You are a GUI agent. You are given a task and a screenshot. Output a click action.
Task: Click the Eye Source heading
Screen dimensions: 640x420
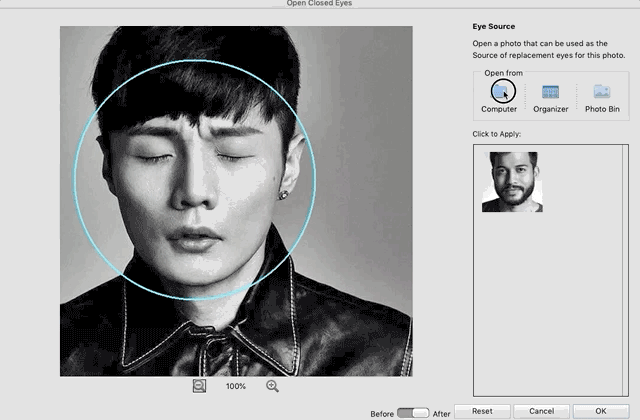pos(493,26)
